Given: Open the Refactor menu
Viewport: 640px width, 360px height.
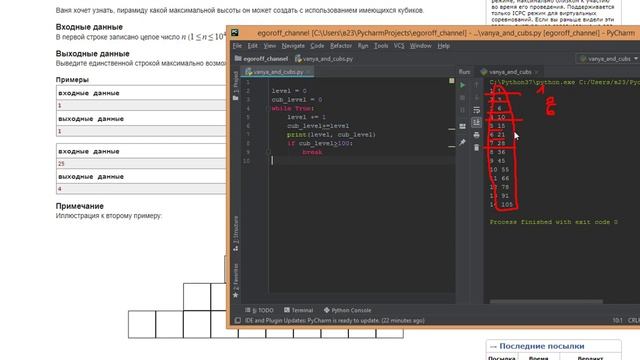Looking at the screenshot, I should coord(341,46).
